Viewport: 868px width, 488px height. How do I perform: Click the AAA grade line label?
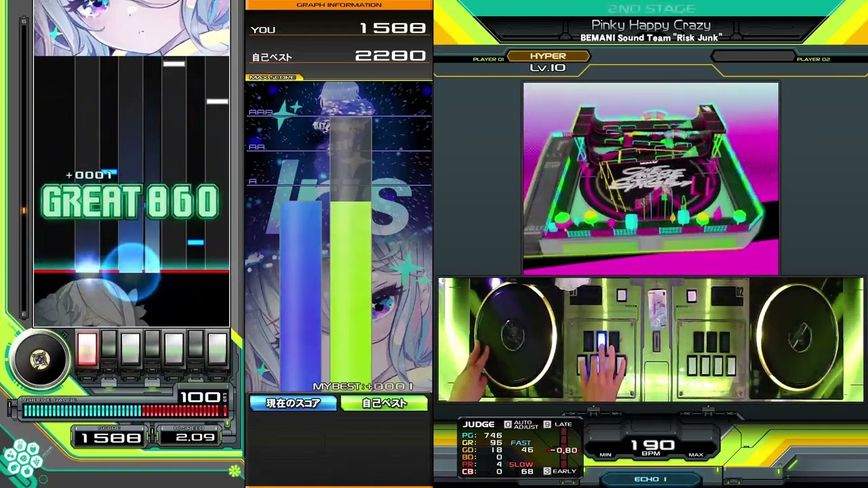[260, 113]
